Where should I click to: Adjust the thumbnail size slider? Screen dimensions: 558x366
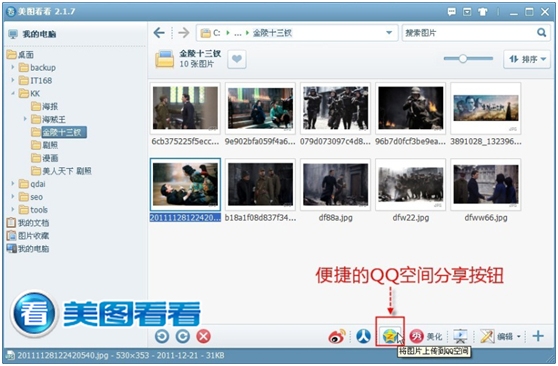[x=463, y=59]
